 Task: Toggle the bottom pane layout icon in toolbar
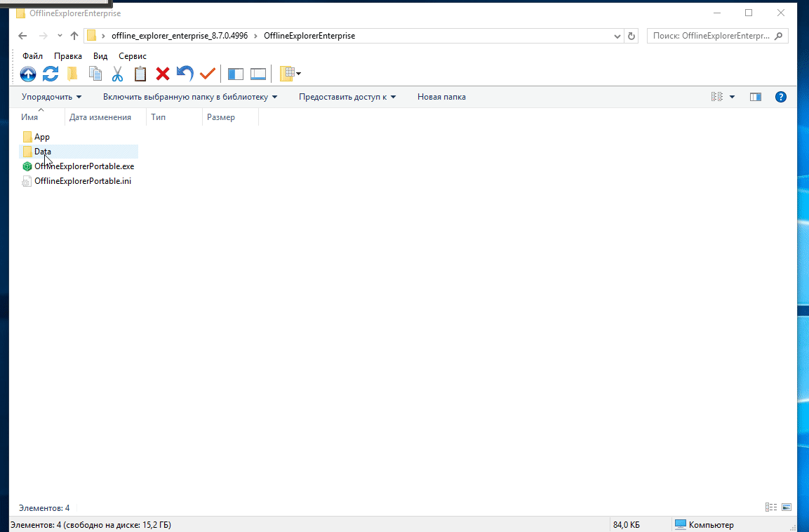click(258, 74)
